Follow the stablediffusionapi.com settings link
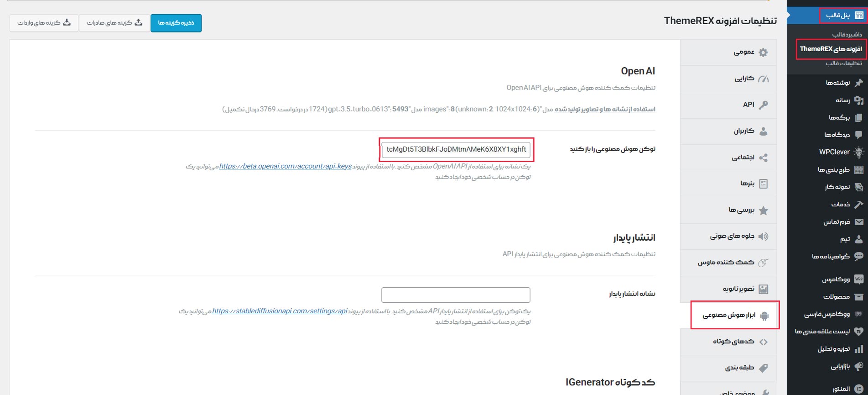The image size is (868, 395). (x=280, y=311)
